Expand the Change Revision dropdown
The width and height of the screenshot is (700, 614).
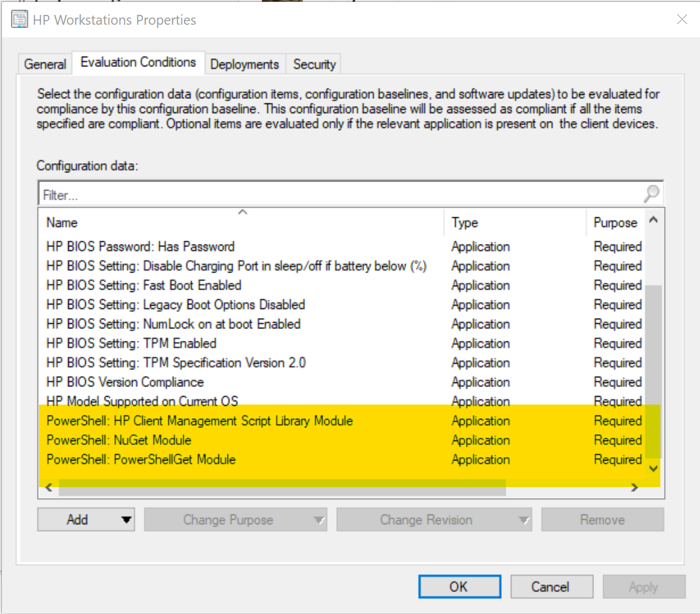[523, 520]
